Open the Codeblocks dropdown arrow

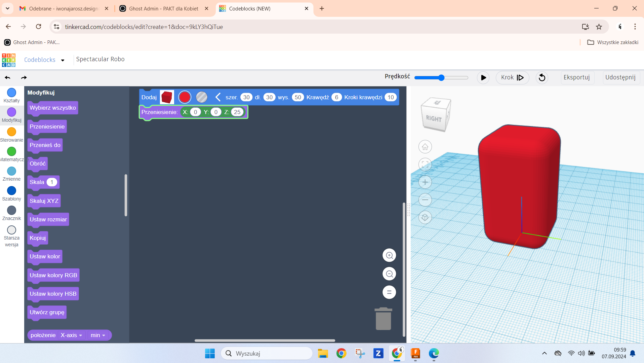63,60
